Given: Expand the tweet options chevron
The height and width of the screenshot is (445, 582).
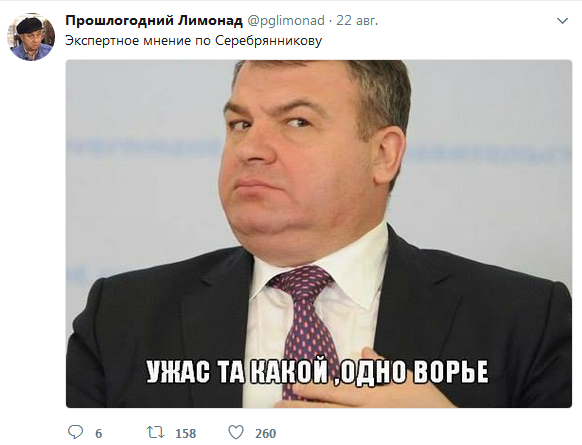Looking at the screenshot, I should [563, 21].
